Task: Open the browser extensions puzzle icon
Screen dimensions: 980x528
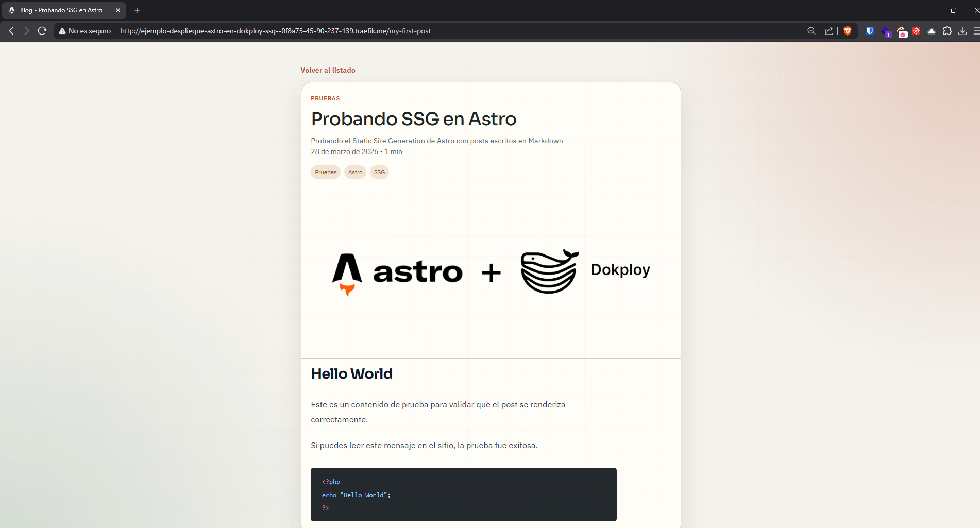Action: 947,31
